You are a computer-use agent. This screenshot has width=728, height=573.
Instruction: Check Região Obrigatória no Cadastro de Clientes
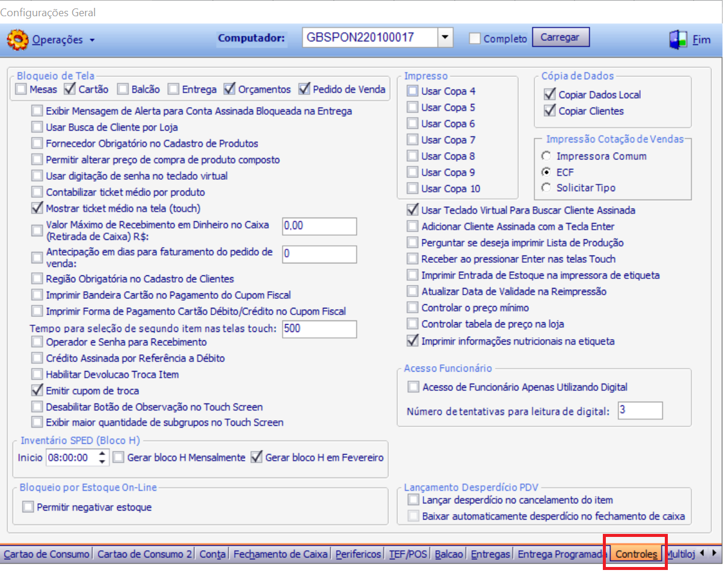[38, 279]
